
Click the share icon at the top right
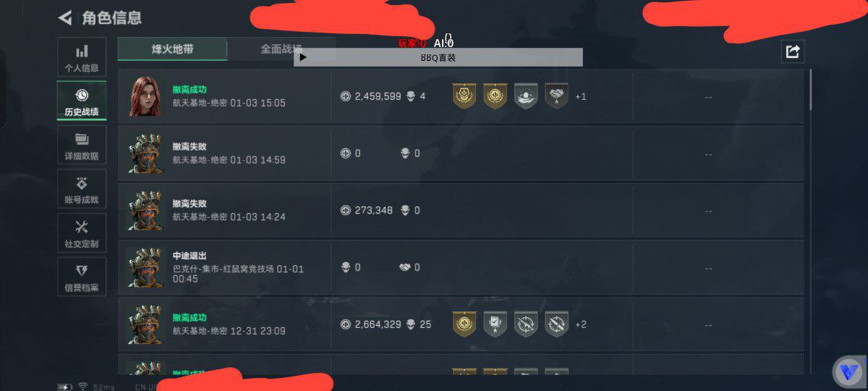tap(793, 51)
